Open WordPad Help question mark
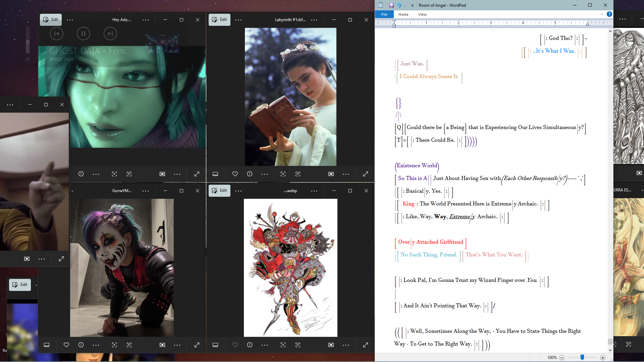This screenshot has width=644, height=362. click(609, 14)
